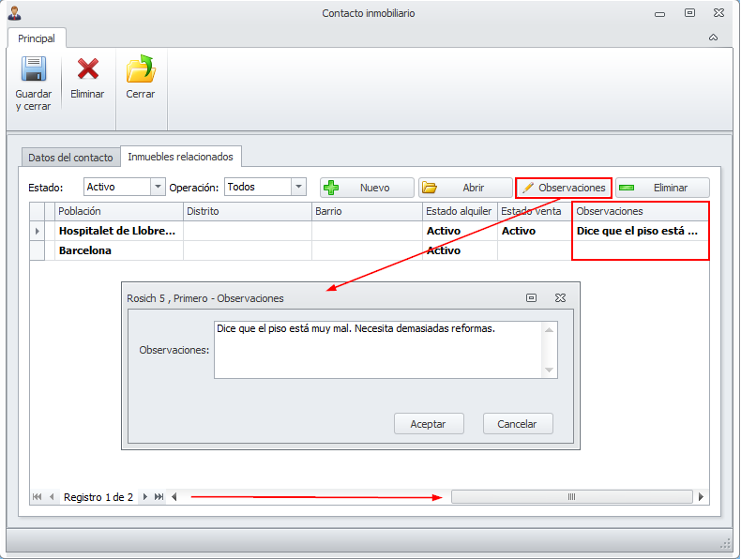This screenshot has width=741, height=560.
Task: Open the Operación dropdown showing Todos
Action: click(x=298, y=187)
